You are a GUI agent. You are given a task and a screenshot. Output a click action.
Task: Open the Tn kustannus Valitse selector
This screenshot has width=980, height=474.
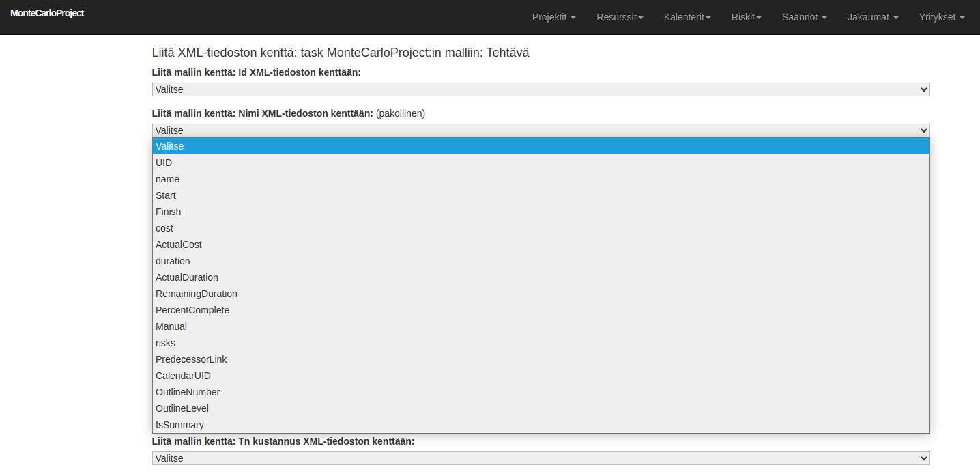(540, 458)
